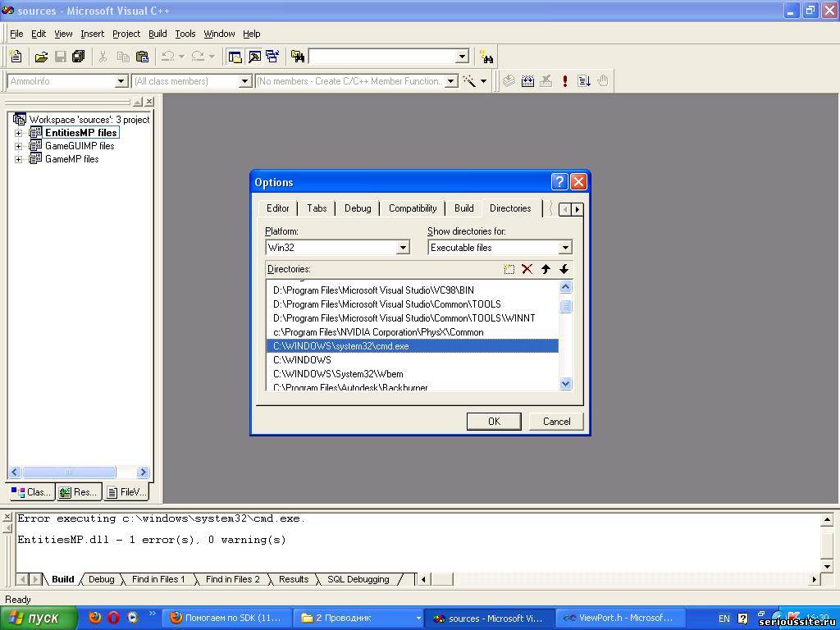
Task: Click the Save All icon
Action: coord(79,57)
